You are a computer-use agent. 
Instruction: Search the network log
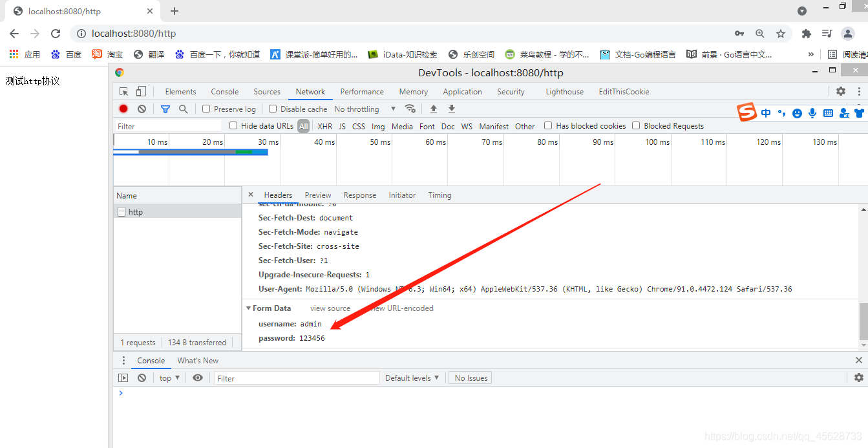point(184,109)
